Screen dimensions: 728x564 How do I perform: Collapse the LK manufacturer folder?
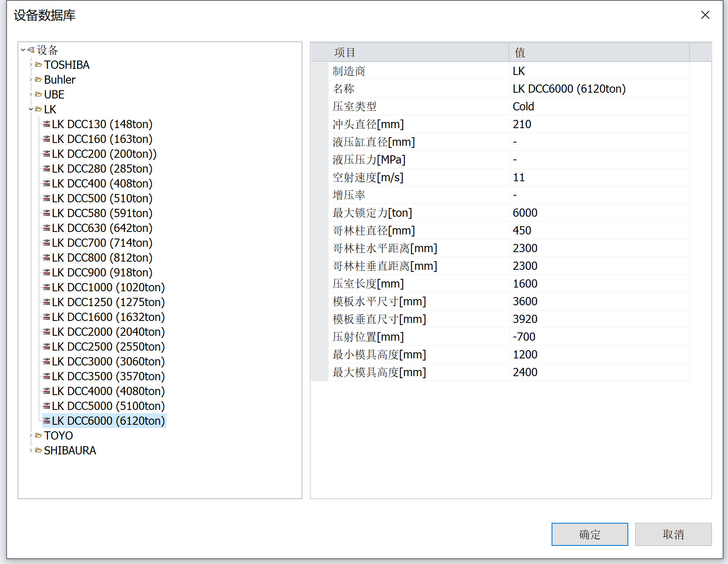(x=31, y=109)
